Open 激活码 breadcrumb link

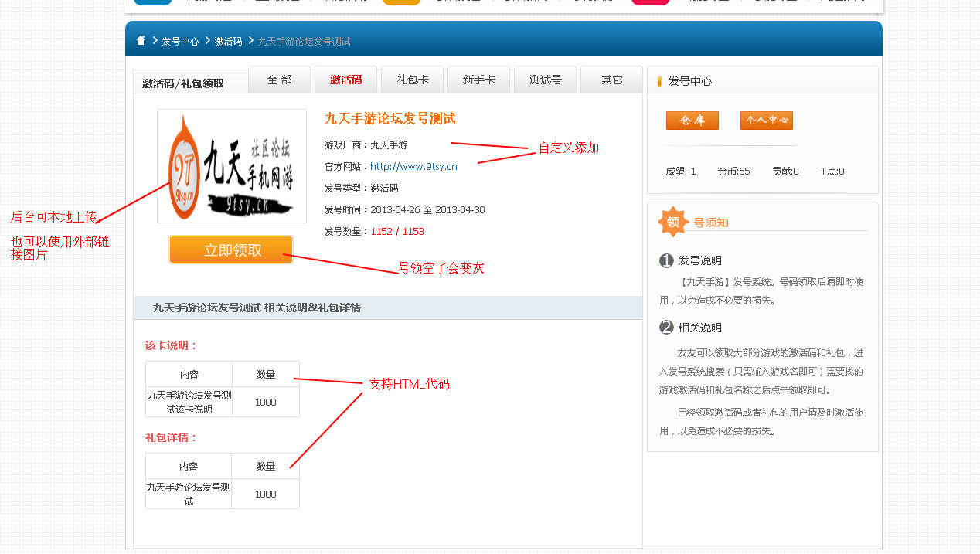point(228,42)
